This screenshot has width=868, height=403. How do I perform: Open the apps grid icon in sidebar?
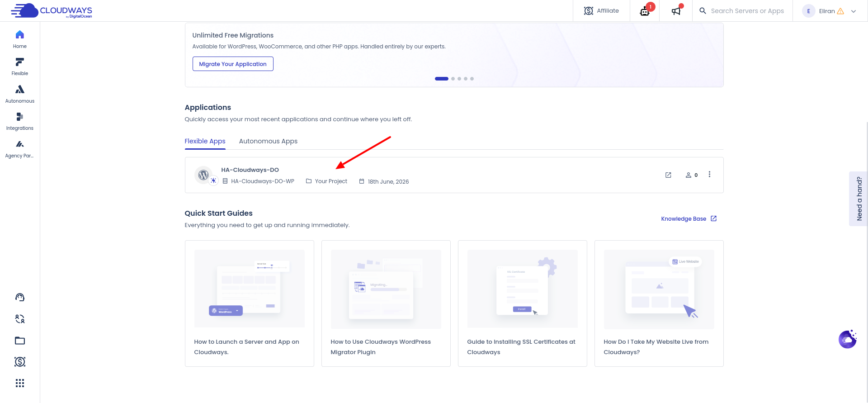click(20, 383)
